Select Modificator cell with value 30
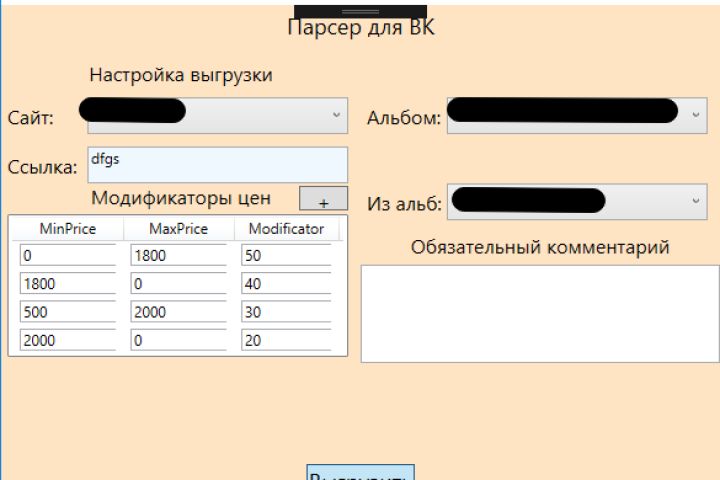The width and height of the screenshot is (720, 480). pyautogui.click(x=286, y=312)
